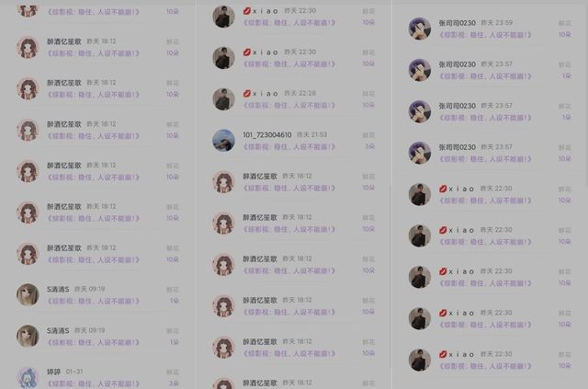The height and width of the screenshot is (389, 588).
Task: Open 张司司0230's avatar dated 23:59
Action: [420, 29]
